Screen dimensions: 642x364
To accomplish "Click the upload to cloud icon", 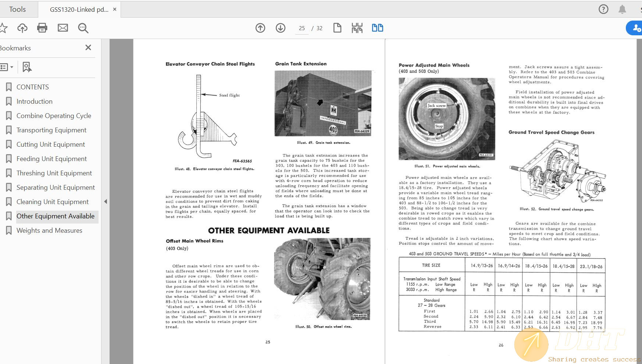I will pos(22,28).
